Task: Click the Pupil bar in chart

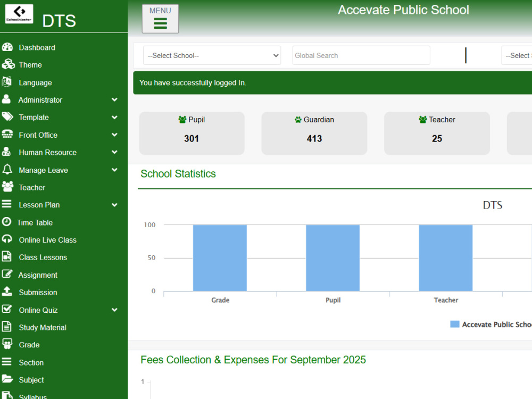Action: (x=333, y=258)
